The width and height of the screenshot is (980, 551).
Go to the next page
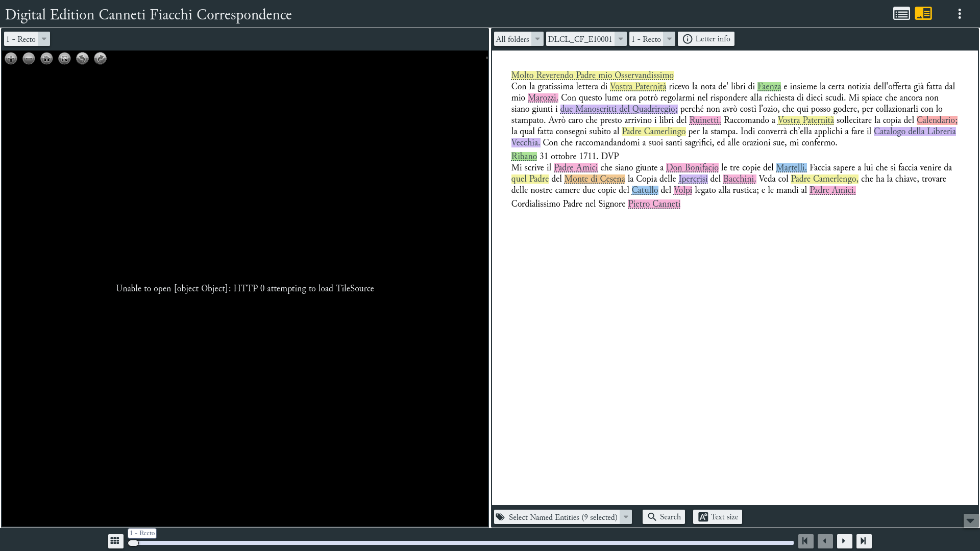point(845,541)
